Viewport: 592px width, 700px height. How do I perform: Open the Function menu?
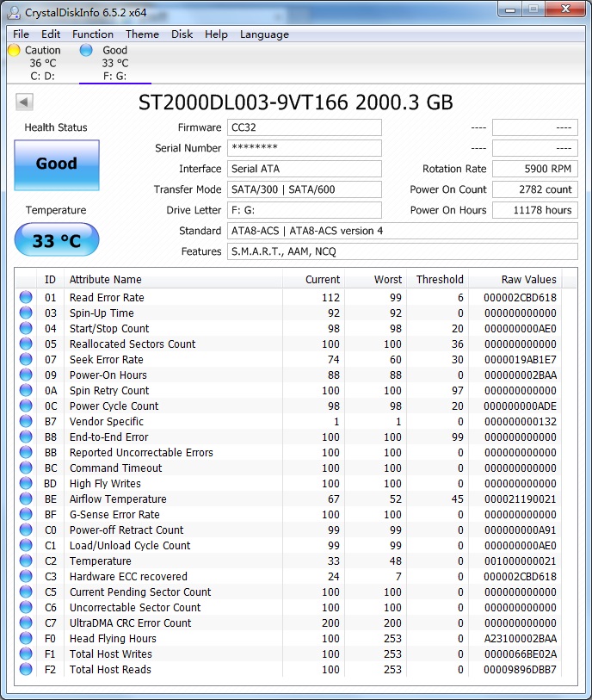coord(93,34)
